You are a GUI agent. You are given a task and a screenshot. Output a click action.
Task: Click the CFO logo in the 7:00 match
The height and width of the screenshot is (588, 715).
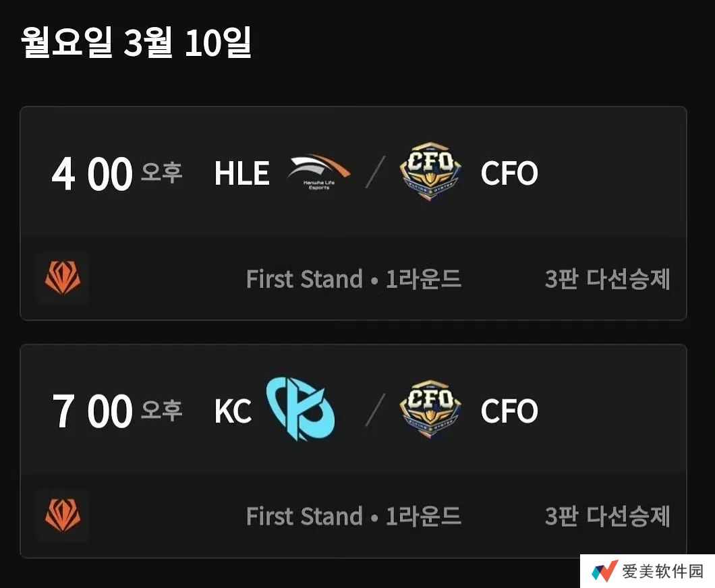[430, 411]
